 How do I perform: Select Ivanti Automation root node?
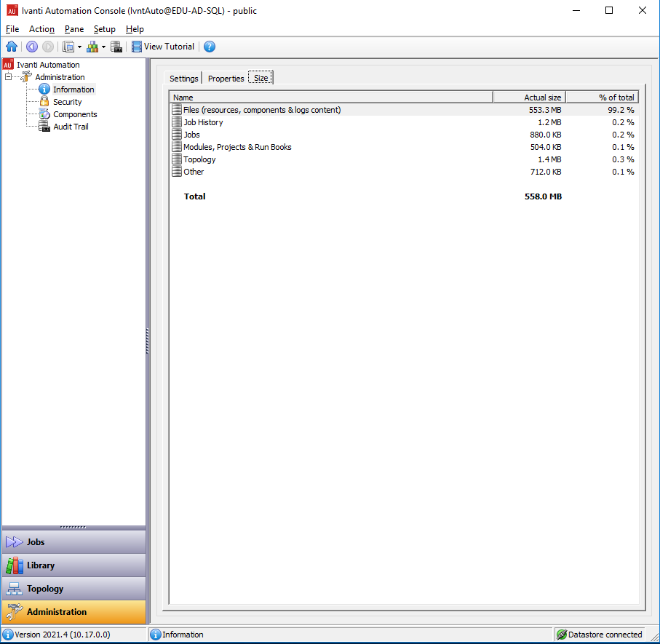pyautogui.click(x=48, y=65)
